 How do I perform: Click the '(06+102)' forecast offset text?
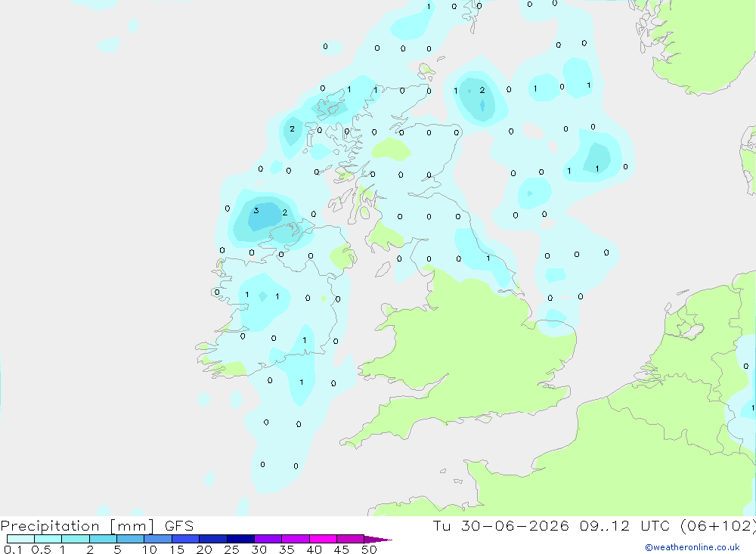(x=718, y=526)
